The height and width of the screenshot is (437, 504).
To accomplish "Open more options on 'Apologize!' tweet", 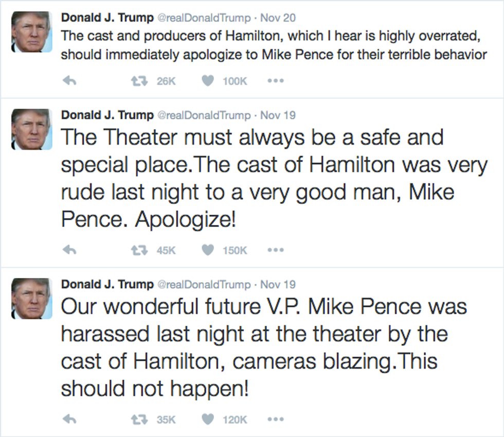I will pyautogui.click(x=276, y=250).
